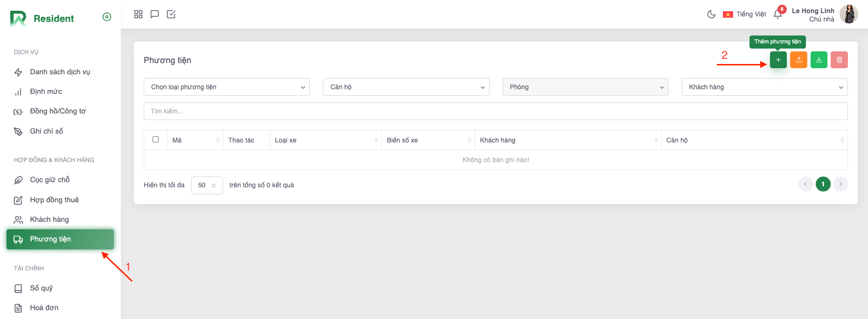This screenshot has width=868, height=319.
Task: Click the red trash delete button
Action: 839,60
